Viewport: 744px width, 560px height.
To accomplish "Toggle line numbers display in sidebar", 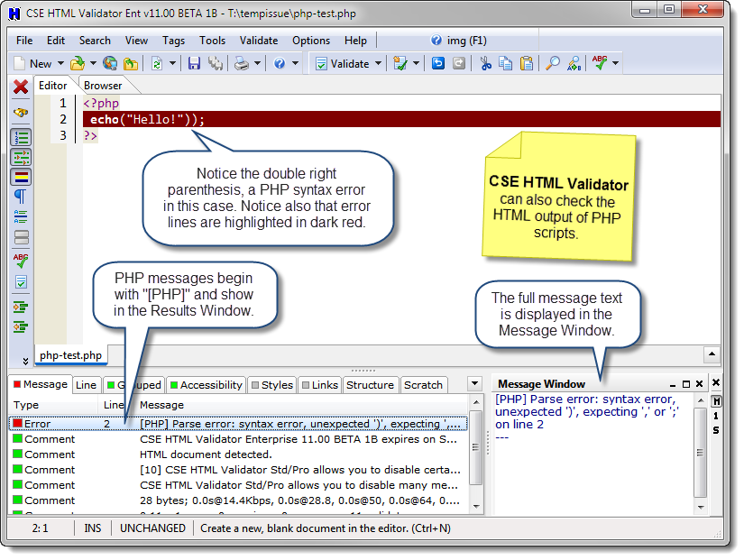I will tap(21, 138).
